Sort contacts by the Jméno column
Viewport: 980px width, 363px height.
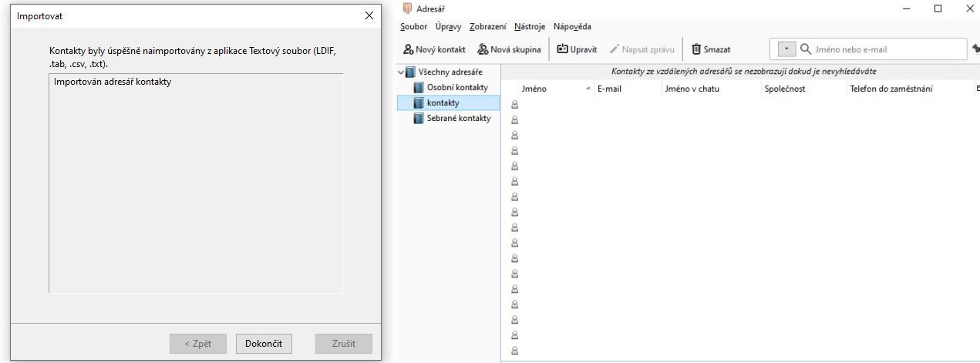[x=534, y=89]
